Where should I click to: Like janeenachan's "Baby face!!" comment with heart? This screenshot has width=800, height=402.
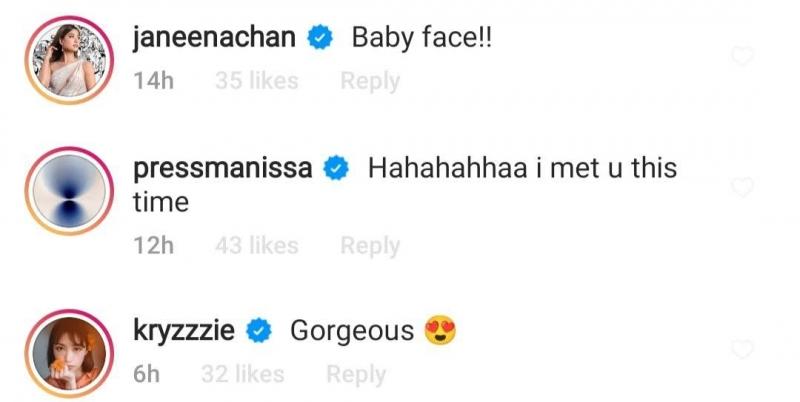click(742, 57)
